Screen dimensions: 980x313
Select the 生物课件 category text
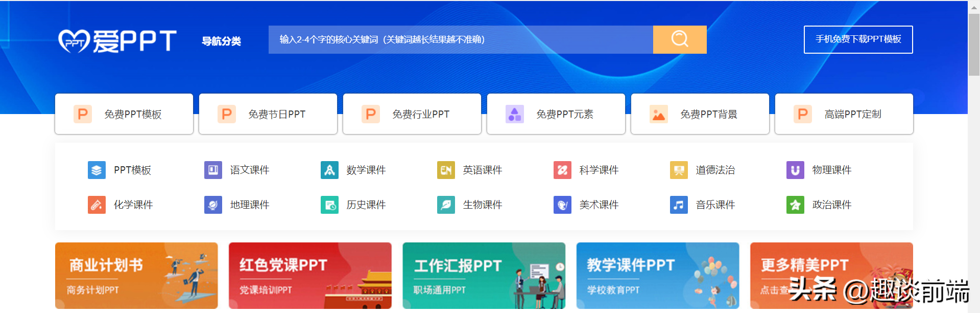[x=483, y=205]
